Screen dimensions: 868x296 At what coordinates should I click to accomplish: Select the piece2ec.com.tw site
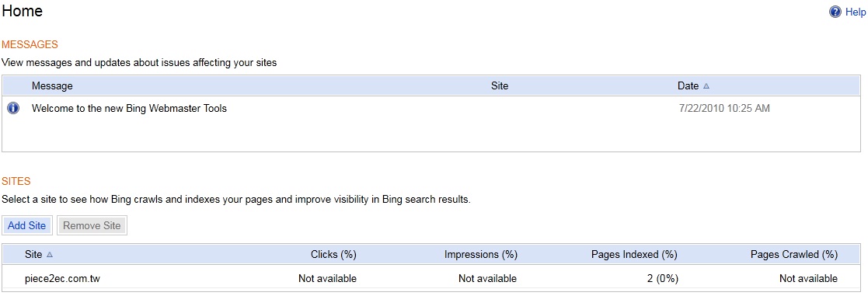[62, 279]
